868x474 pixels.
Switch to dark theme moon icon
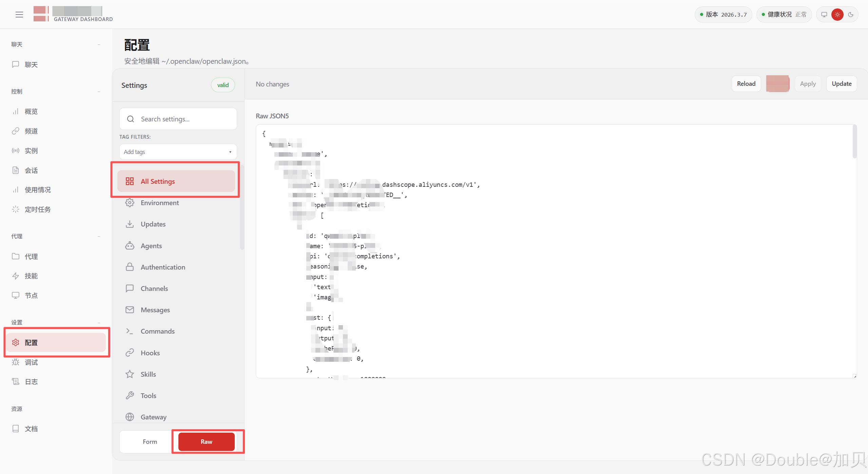pos(850,15)
